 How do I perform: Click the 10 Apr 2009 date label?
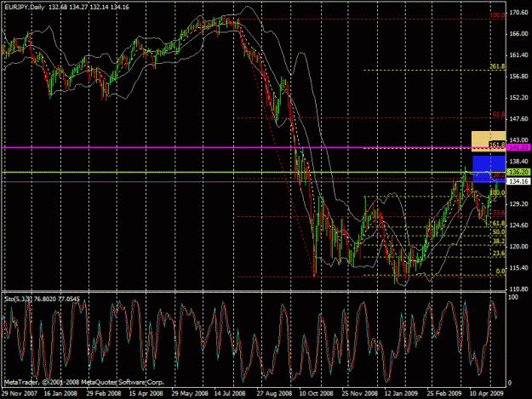coord(486,394)
